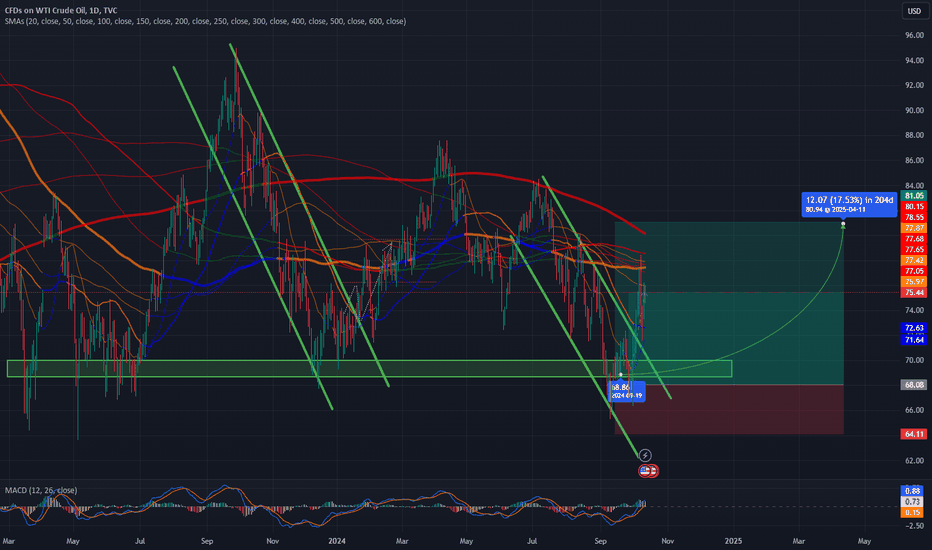
Task: Click the -2.50 MACD scale tick
Action: point(914,526)
